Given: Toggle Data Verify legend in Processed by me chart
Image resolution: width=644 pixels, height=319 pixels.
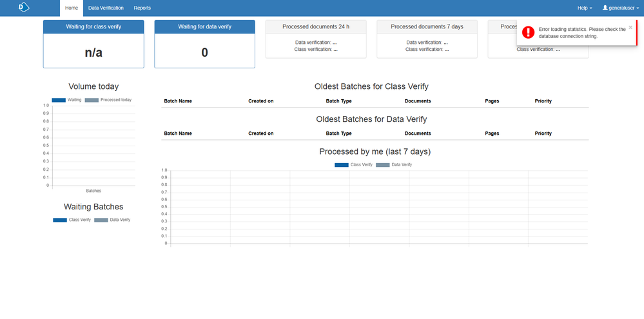Looking at the screenshot, I should (394, 164).
